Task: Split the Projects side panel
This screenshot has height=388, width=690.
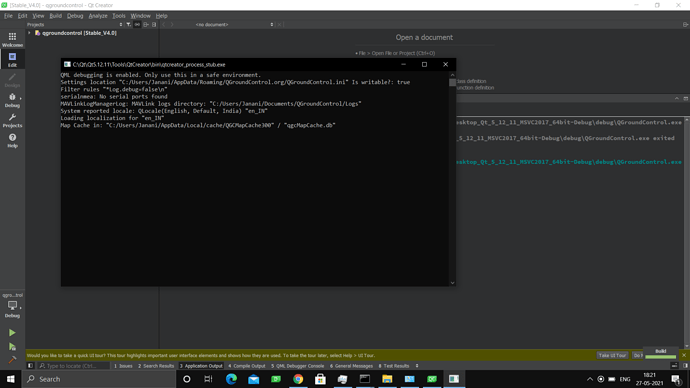Action: coord(146,25)
